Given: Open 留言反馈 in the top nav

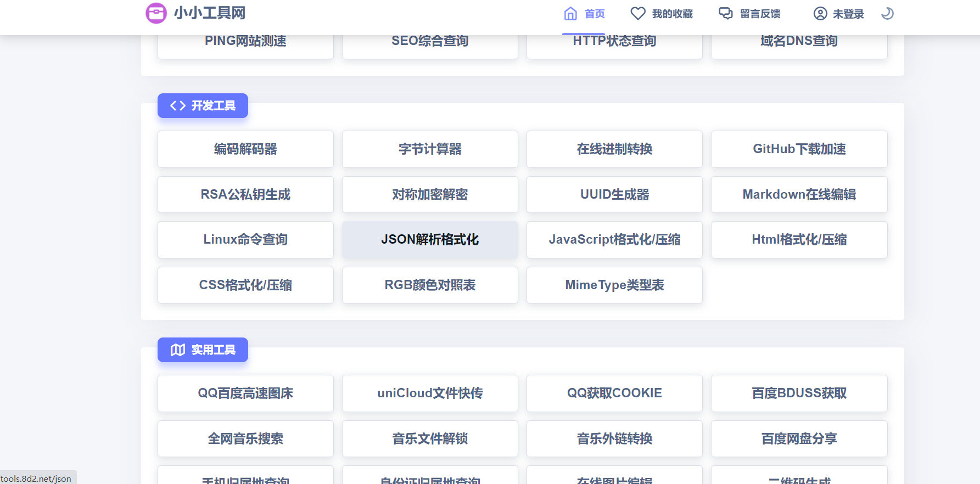Looking at the screenshot, I should tap(750, 14).
